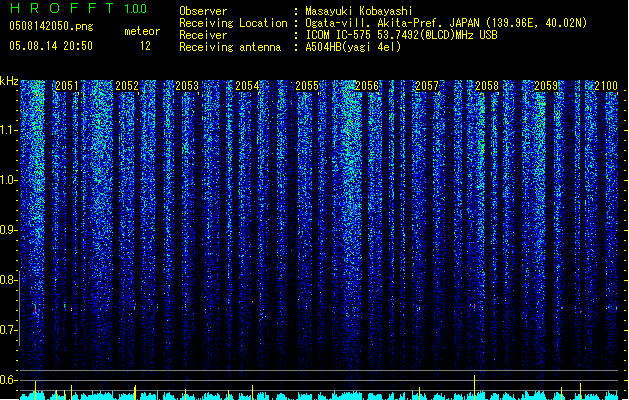This screenshot has height=400, width=629.
Task: Click the 2052 time marker
Action: (127, 85)
